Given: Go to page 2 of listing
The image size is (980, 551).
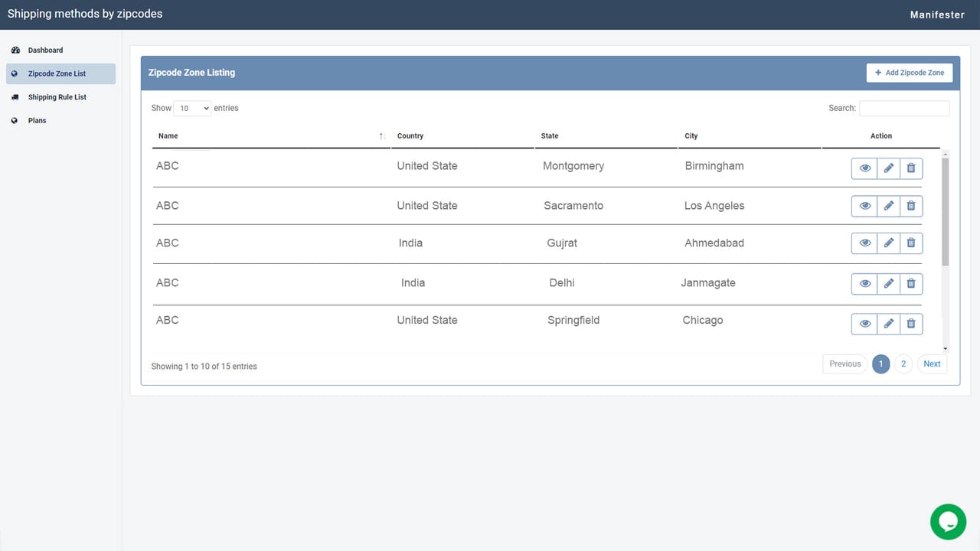Looking at the screenshot, I should tap(903, 364).
